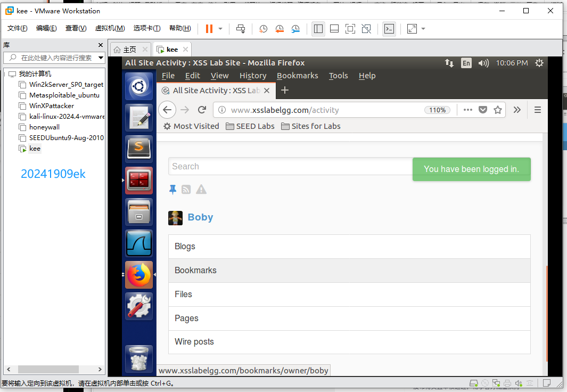Select Metasploitable_ubuntu VM
Viewport: 567px width, 392px height.
(64, 95)
